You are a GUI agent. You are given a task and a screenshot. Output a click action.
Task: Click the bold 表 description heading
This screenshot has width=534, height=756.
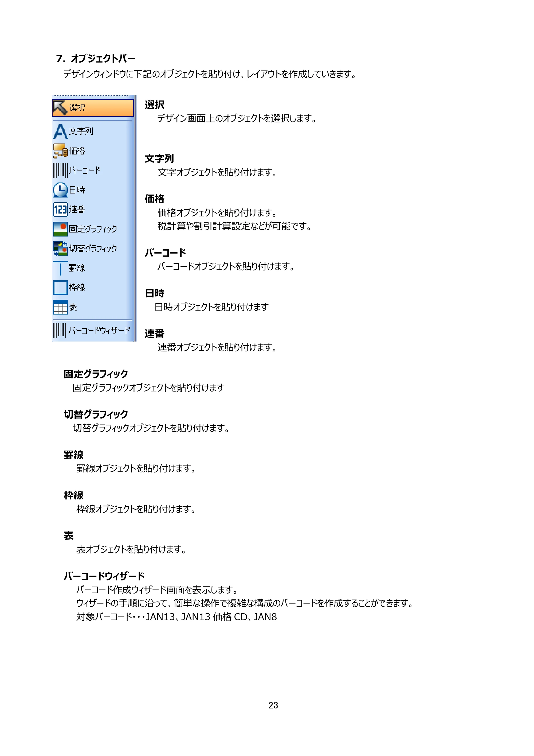tap(68, 536)
